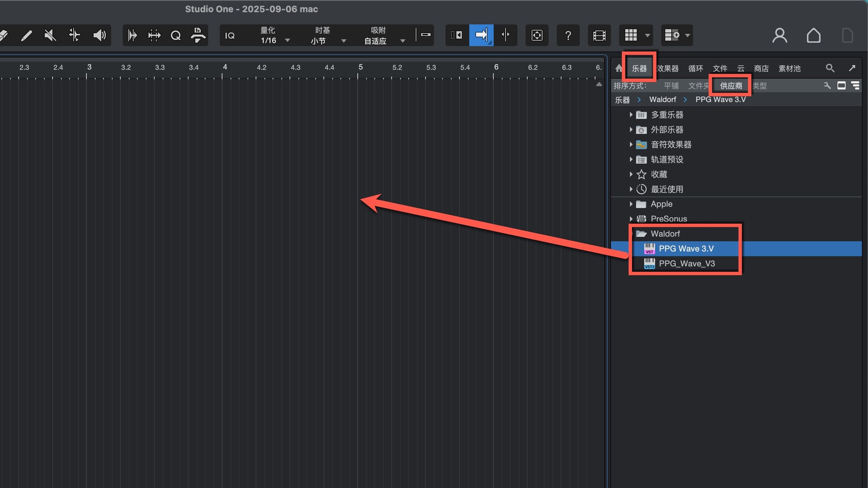Switch to the 云 cloud tab
868x488 pixels.
tap(741, 68)
